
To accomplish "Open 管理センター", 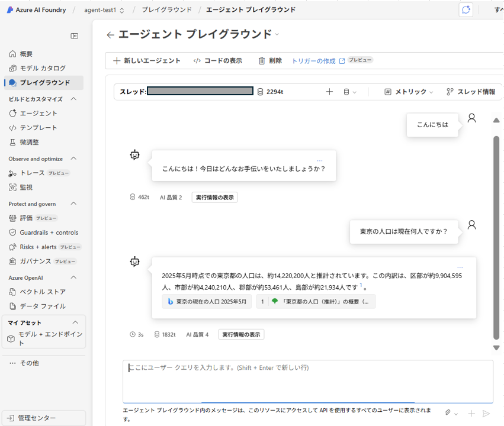I will click(x=44, y=418).
